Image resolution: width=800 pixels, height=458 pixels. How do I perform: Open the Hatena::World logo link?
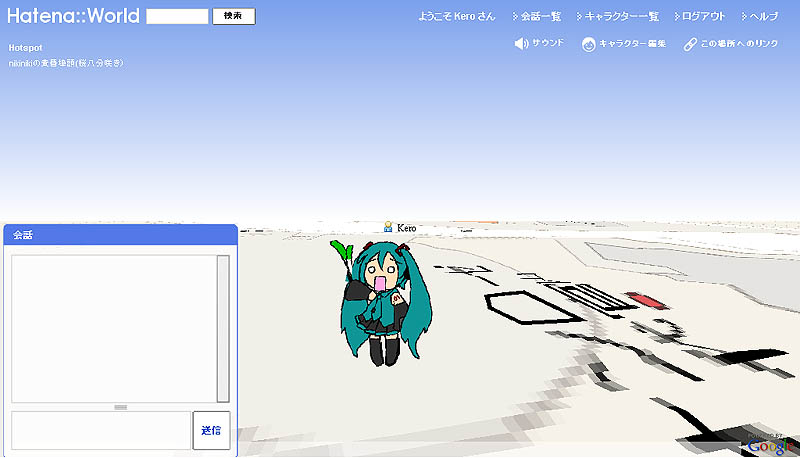click(73, 16)
